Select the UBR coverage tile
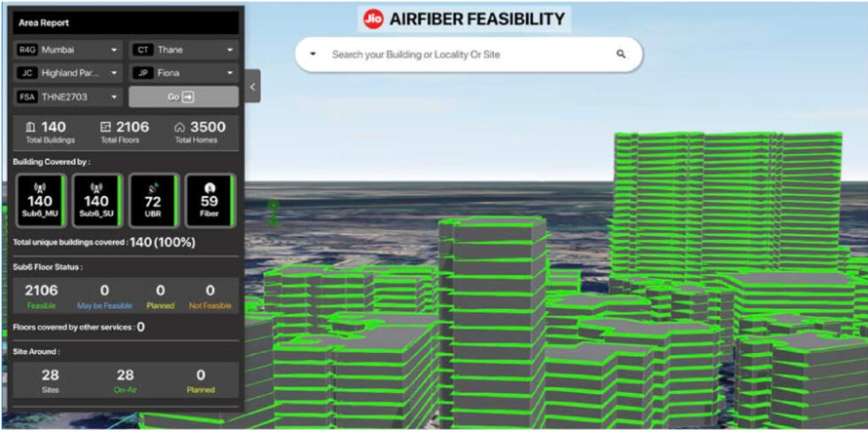The width and height of the screenshot is (868, 433). tap(153, 200)
